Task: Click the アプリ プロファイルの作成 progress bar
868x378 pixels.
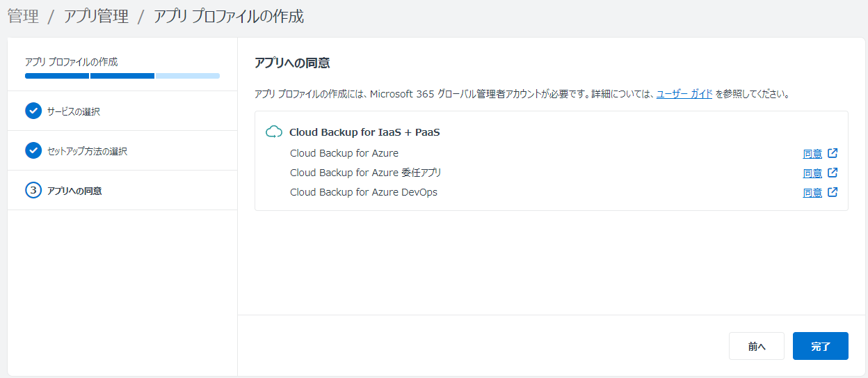Action: coord(122,75)
